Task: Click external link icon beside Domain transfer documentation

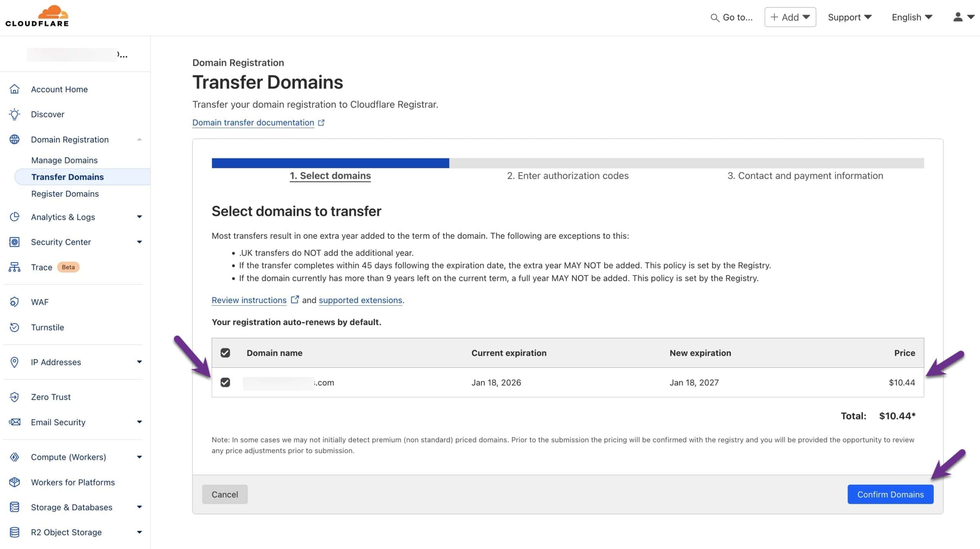Action: [x=321, y=123]
